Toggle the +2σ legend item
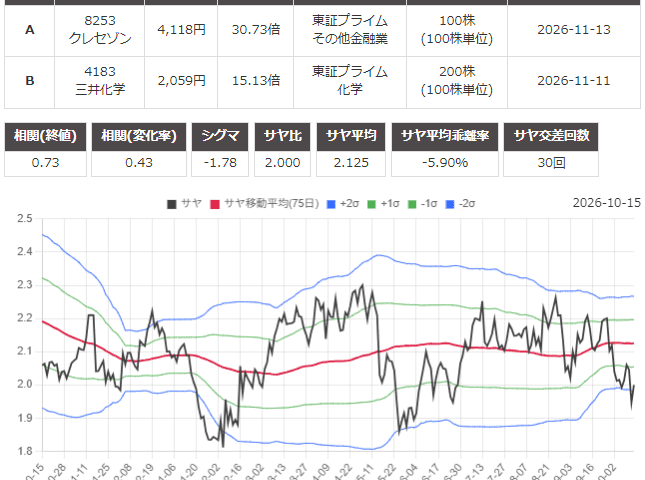Viewport: 645px width, 480px height. (343, 204)
